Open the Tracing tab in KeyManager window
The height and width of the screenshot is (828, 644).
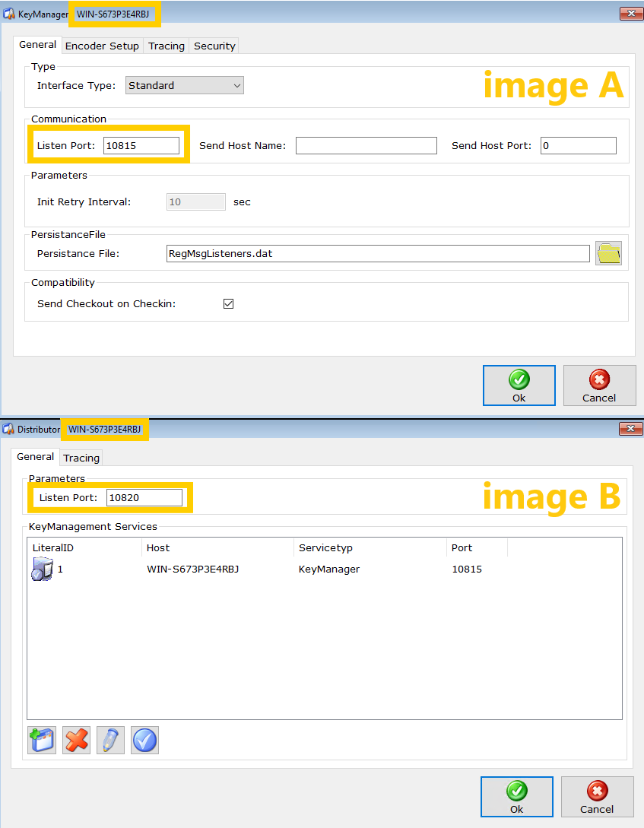167,46
